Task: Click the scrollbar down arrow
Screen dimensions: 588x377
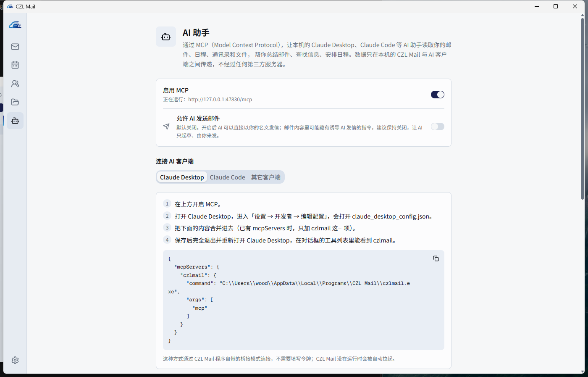Action: [x=583, y=372]
